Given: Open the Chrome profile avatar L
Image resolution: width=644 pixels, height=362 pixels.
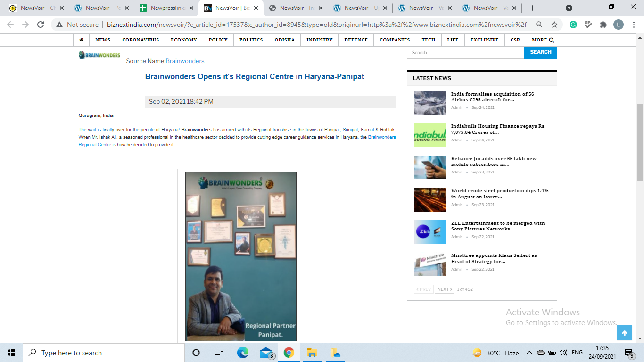Looking at the screenshot, I should point(619,25).
